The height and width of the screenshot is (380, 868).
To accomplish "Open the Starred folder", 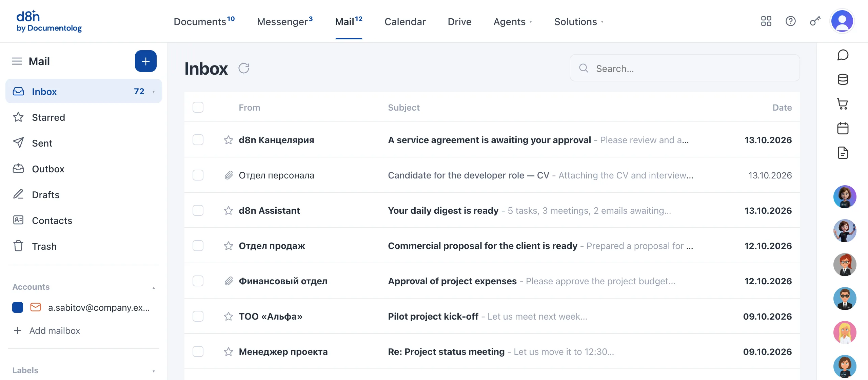I will (x=84, y=117).
